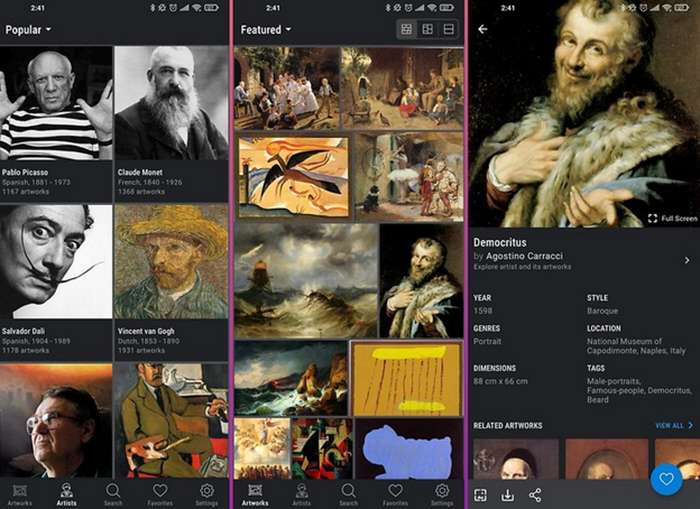The image size is (700, 509).
Task: Open second related artwork oval portrait
Action: (x=606, y=459)
